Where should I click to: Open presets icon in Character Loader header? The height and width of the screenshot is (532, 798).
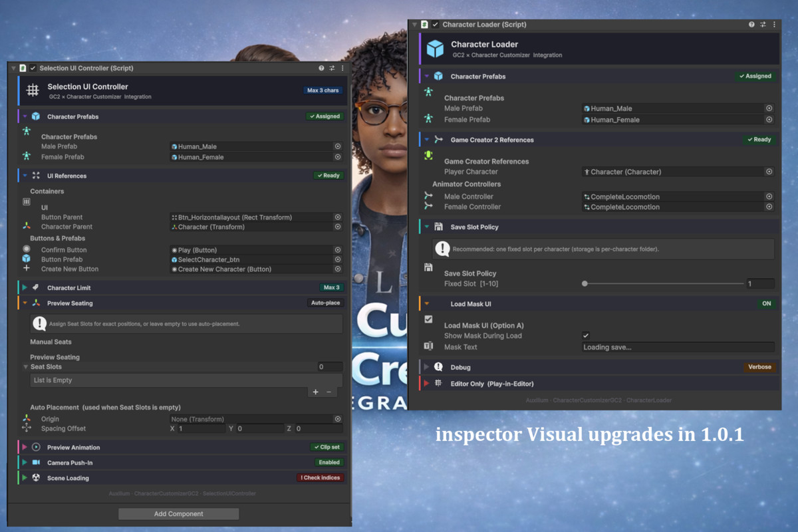coord(762,24)
